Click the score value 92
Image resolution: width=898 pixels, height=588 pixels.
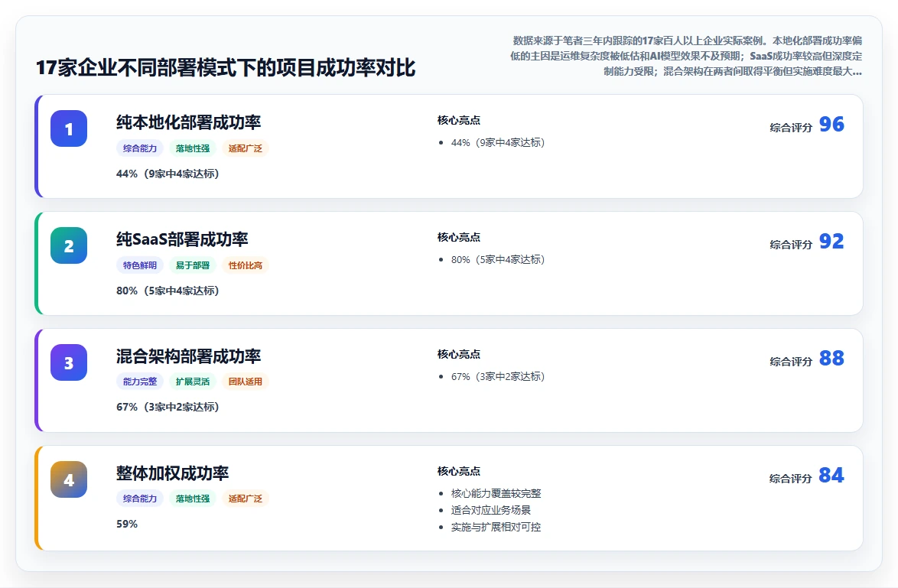pyautogui.click(x=831, y=241)
